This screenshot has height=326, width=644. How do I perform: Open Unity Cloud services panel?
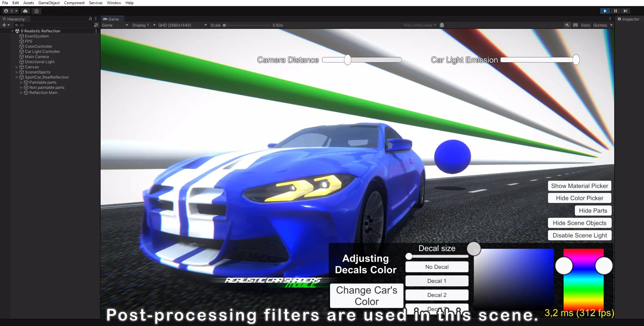(x=25, y=11)
